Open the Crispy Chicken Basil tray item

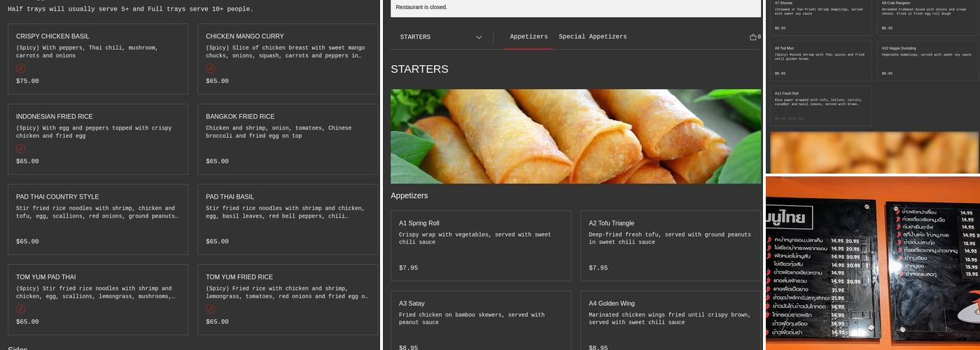click(x=98, y=59)
